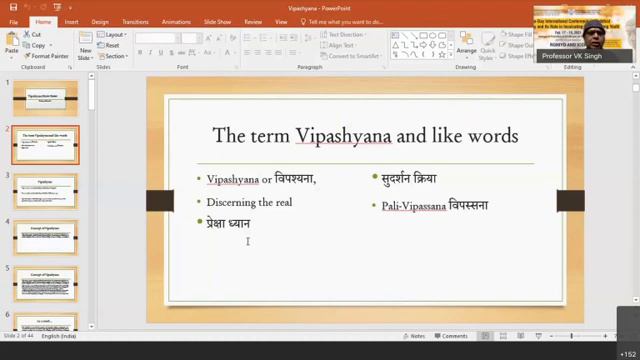Open the View tab
Image resolution: width=640 pixels, height=360 pixels.
pos(281,22)
